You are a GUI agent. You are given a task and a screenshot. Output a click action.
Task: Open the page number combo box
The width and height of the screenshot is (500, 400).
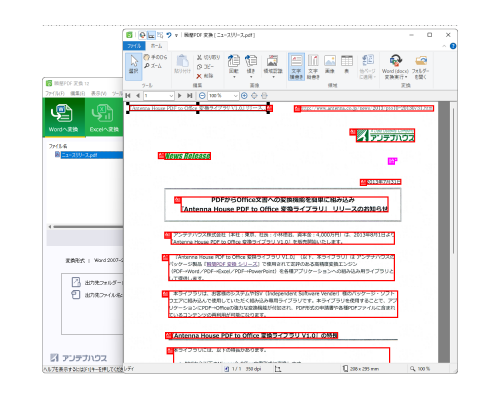click(x=159, y=96)
